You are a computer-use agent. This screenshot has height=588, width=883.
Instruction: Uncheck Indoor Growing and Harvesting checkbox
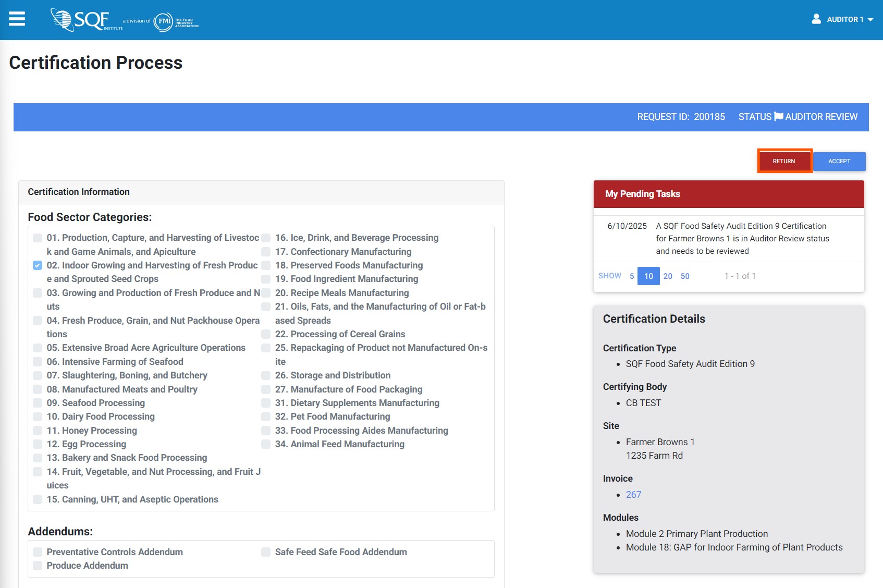(x=38, y=265)
